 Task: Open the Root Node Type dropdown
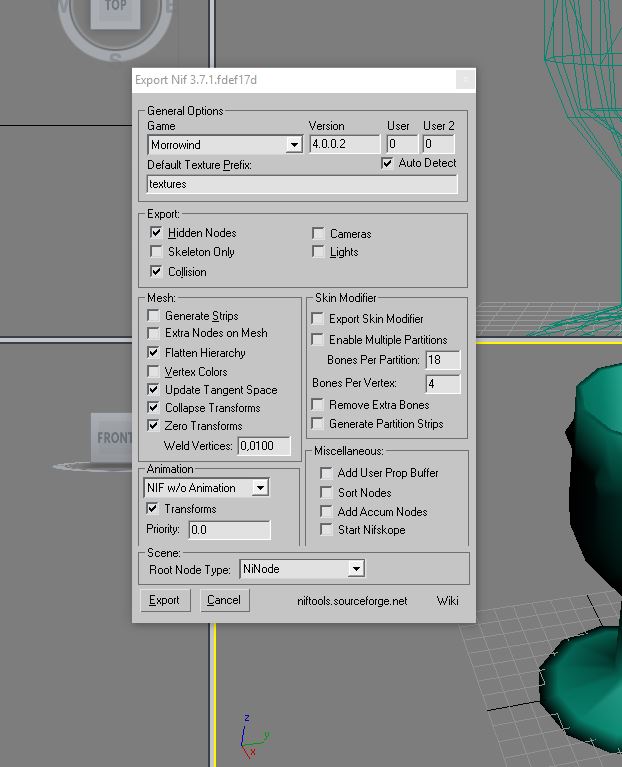coord(302,569)
